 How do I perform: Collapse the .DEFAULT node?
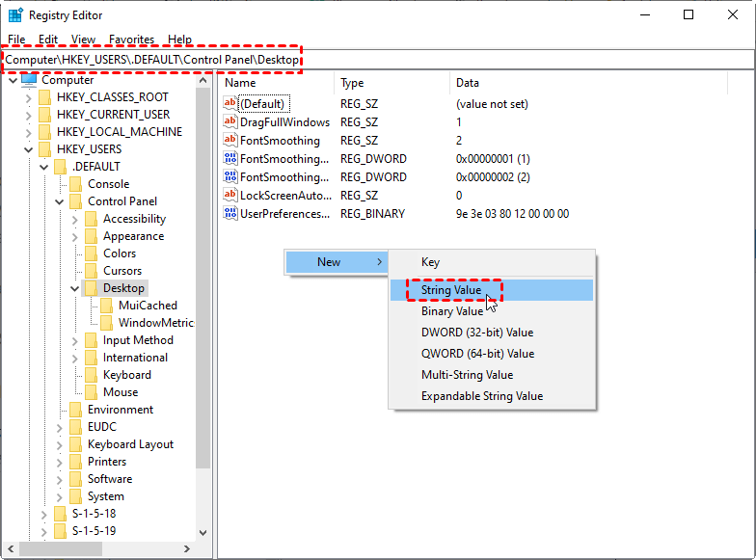click(44, 168)
